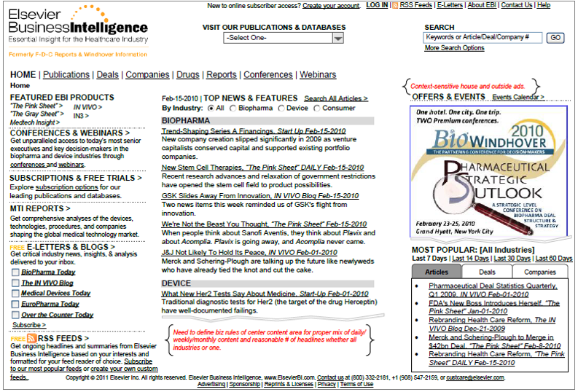Select the All industry radio button
The image size is (578, 392).
click(x=211, y=109)
